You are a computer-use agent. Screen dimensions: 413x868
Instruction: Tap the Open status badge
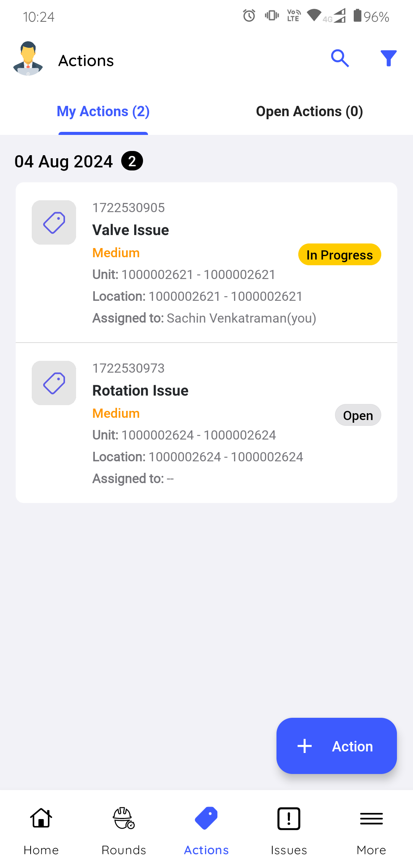(x=358, y=415)
